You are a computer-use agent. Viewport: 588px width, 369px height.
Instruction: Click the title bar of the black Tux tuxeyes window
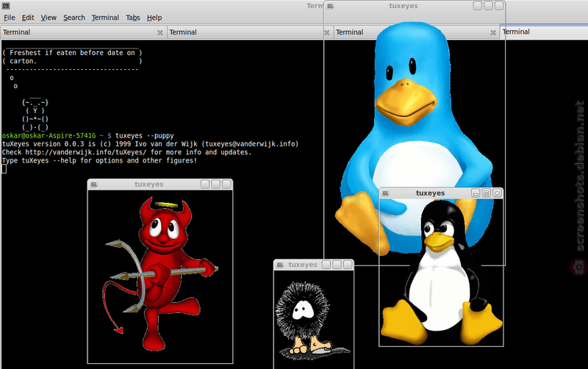441,193
